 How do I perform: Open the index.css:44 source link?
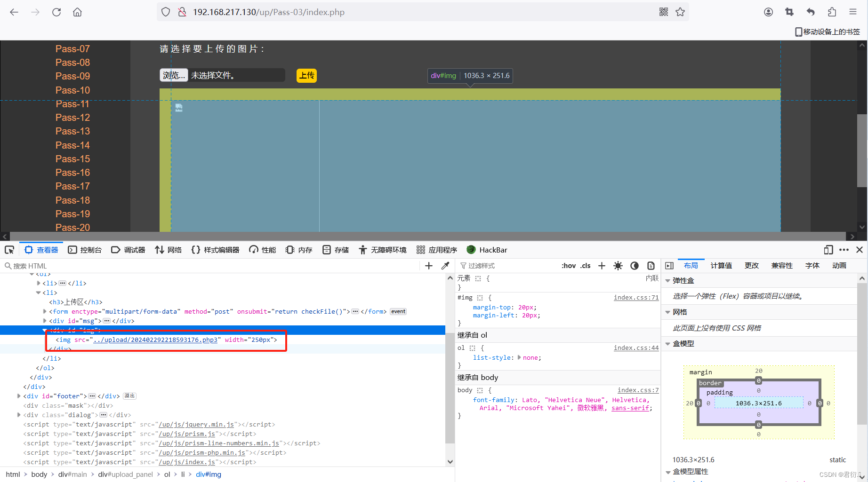636,348
